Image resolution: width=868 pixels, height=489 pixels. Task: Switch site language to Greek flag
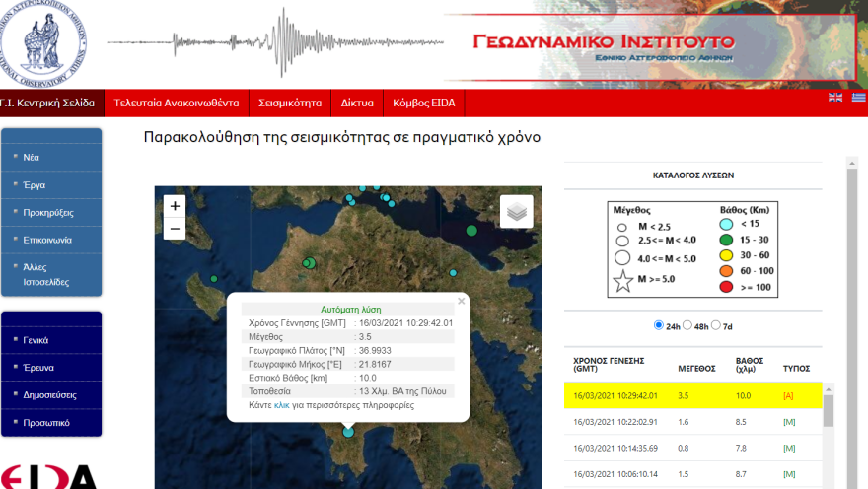[858, 98]
